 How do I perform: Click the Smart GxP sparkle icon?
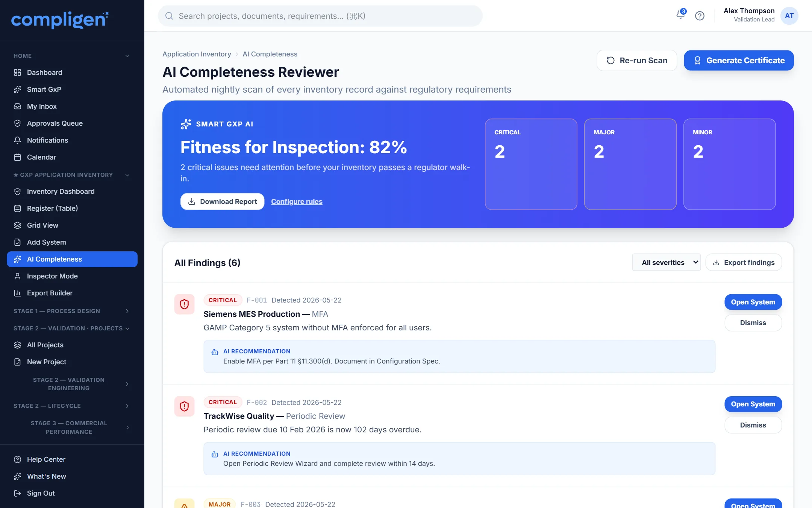pos(17,89)
